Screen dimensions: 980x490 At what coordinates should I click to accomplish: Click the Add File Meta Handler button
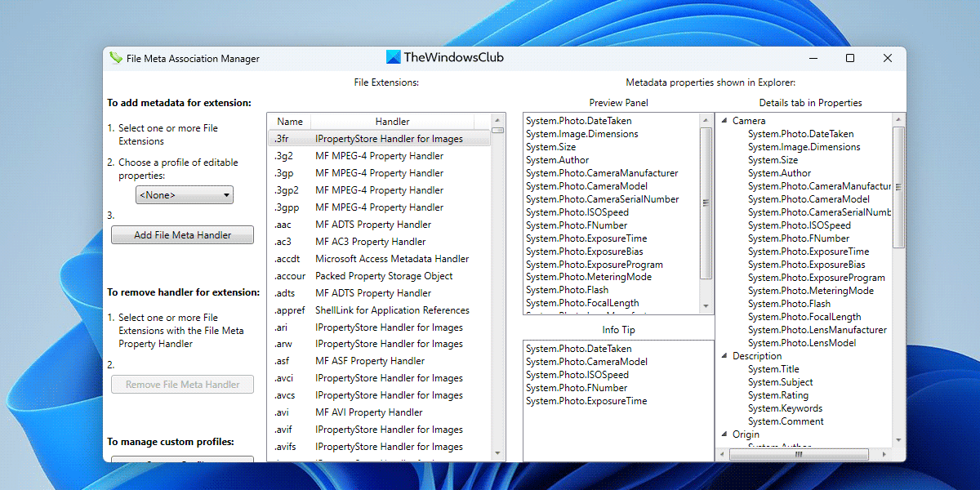tap(182, 235)
